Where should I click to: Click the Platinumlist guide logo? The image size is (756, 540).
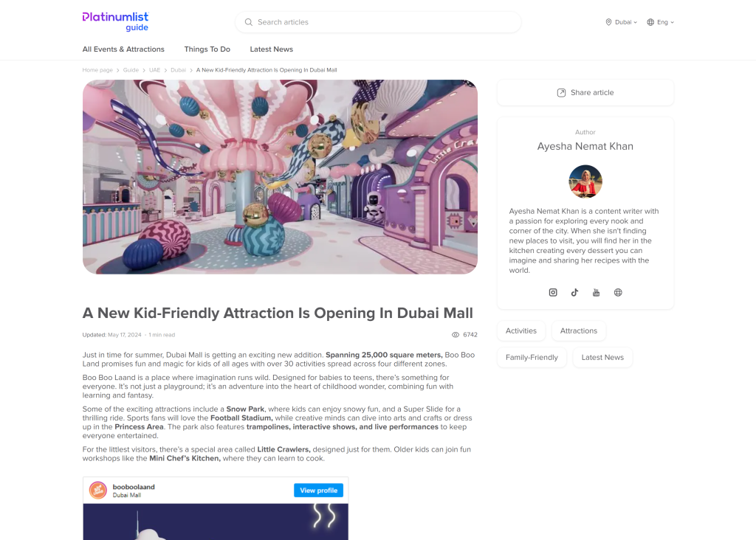[116, 21]
